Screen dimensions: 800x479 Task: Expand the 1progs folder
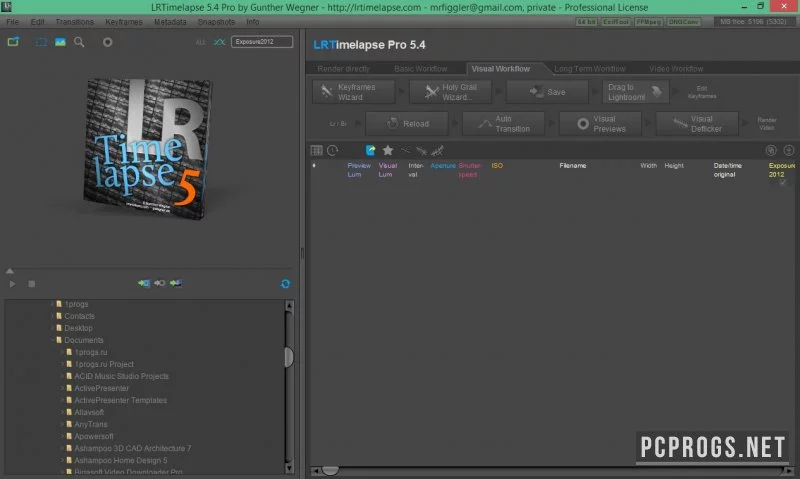(x=53, y=304)
